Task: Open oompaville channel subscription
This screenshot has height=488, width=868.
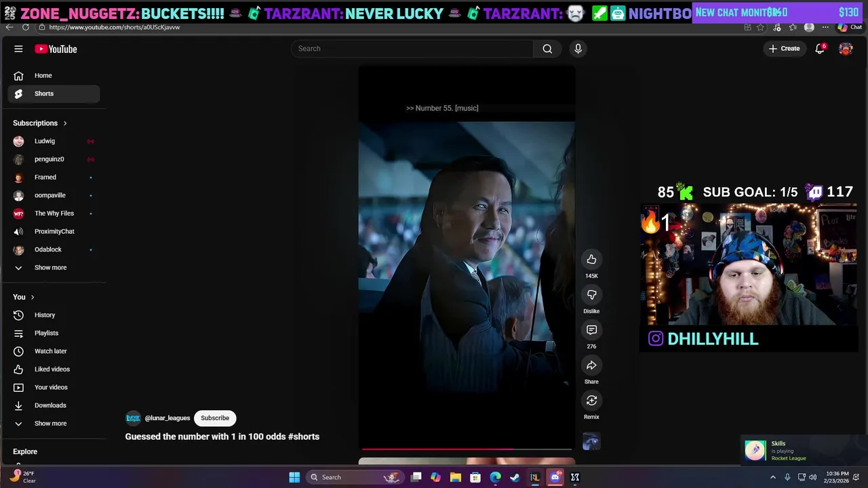Action: coord(54,195)
